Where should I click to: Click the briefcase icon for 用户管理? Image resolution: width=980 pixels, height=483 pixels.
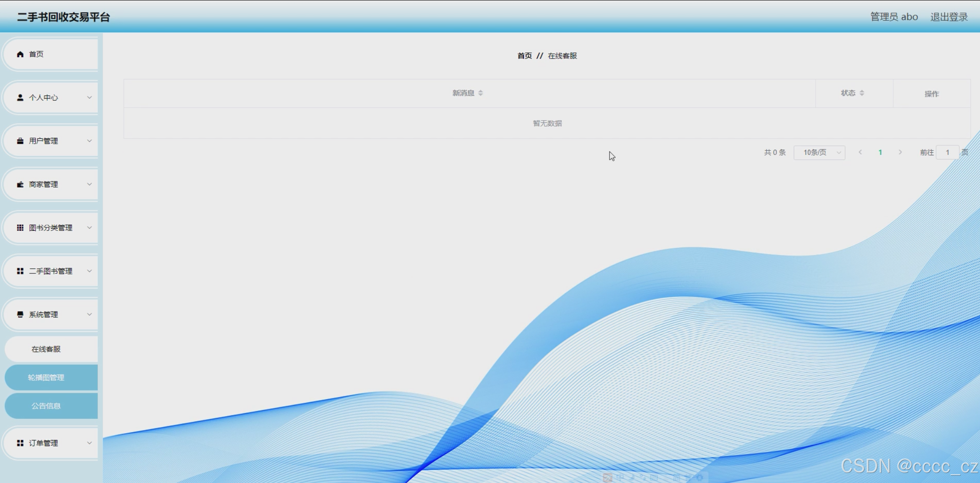(x=20, y=141)
